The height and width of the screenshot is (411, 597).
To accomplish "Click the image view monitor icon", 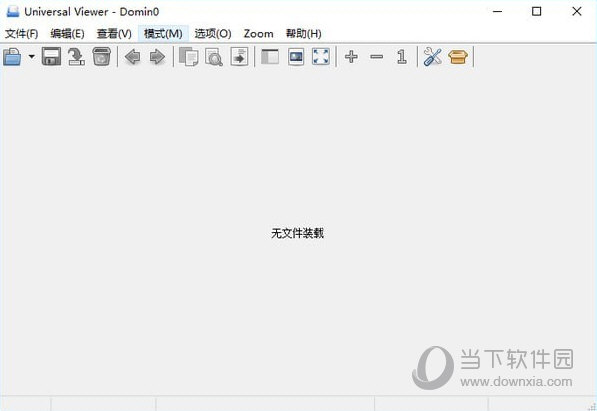I will tap(296, 57).
